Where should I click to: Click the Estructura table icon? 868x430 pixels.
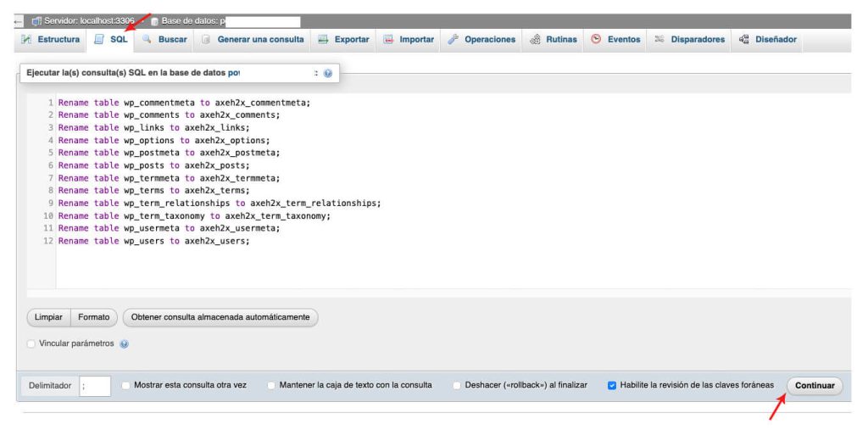(26, 40)
